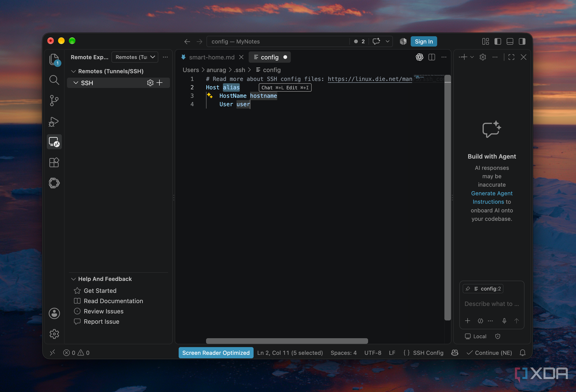The height and width of the screenshot is (392, 576).
Task: Toggle the secondary side bar
Action: [x=522, y=41]
